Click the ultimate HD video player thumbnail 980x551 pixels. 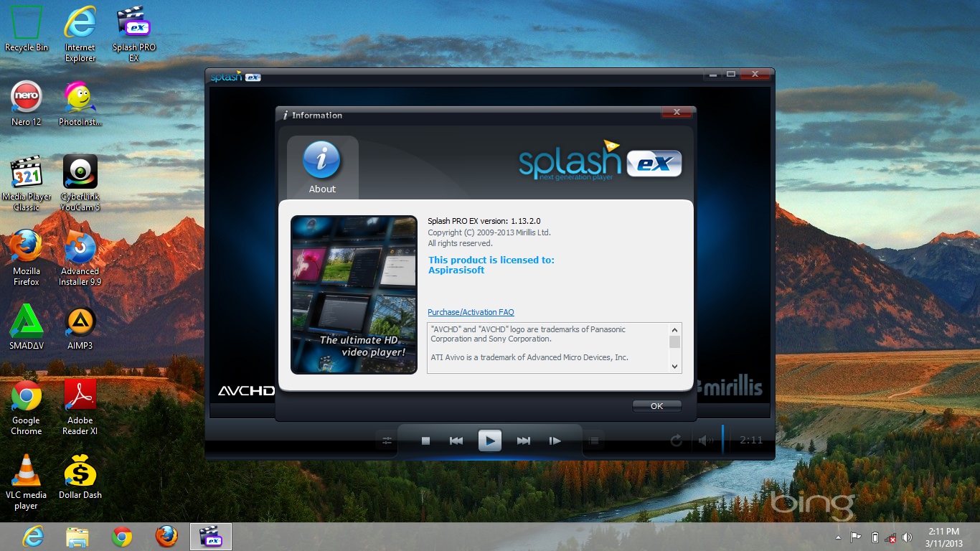pyautogui.click(x=354, y=295)
